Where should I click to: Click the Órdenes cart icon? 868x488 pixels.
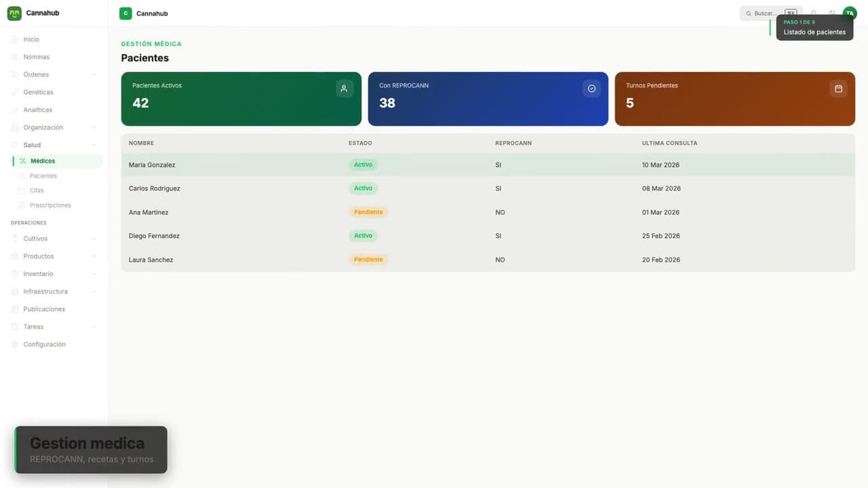point(15,75)
